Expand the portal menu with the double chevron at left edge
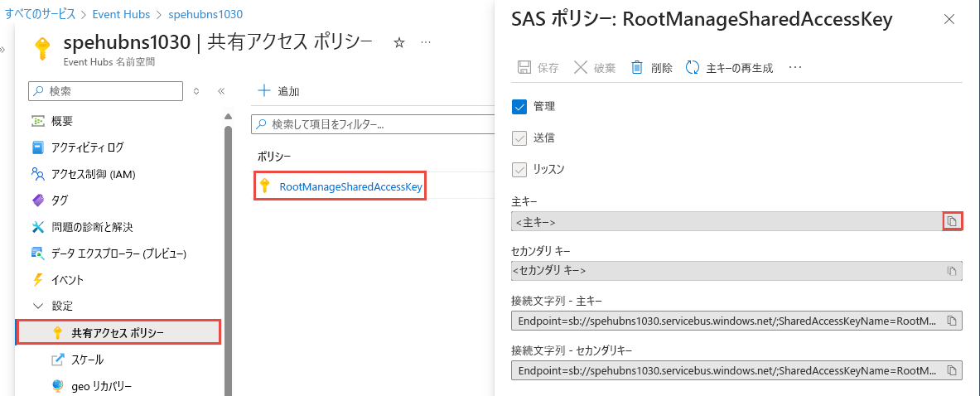Screen dimensions: 980x396 pos(2,48)
